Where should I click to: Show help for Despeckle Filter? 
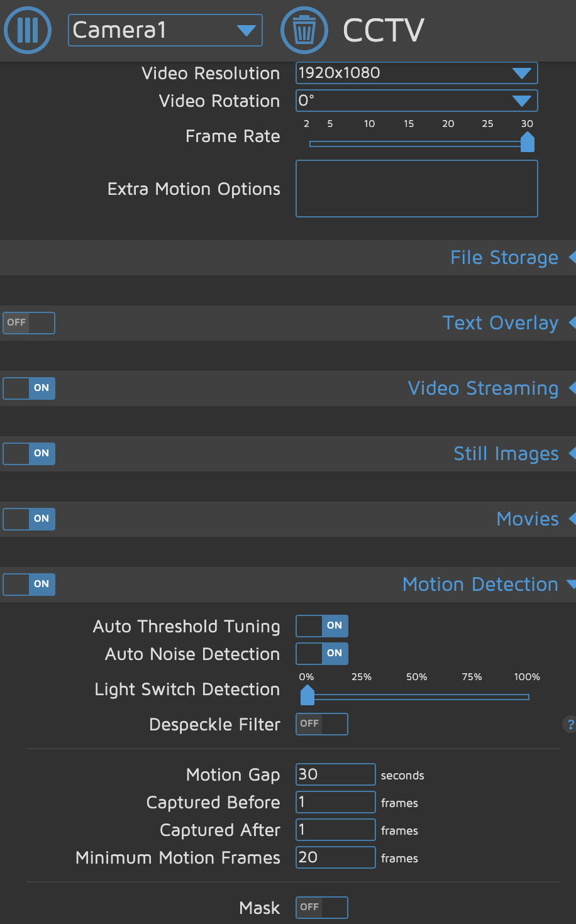tap(570, 724)
